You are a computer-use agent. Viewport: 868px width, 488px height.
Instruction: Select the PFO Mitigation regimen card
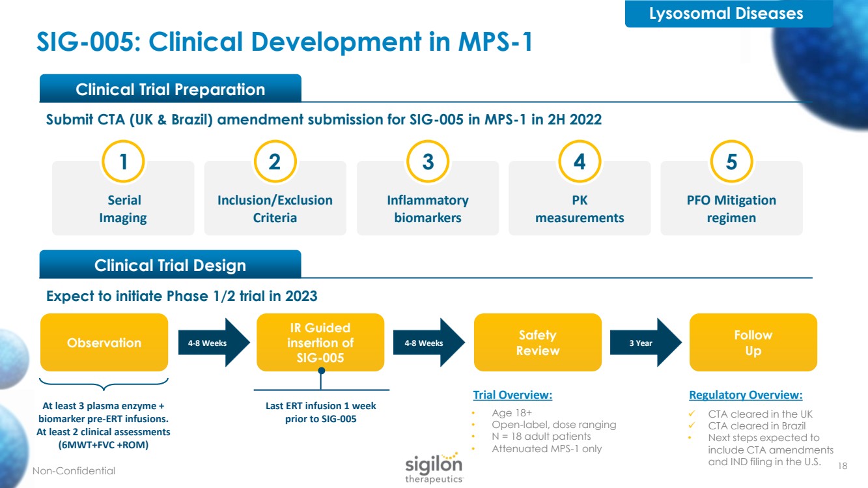(731, 198)
